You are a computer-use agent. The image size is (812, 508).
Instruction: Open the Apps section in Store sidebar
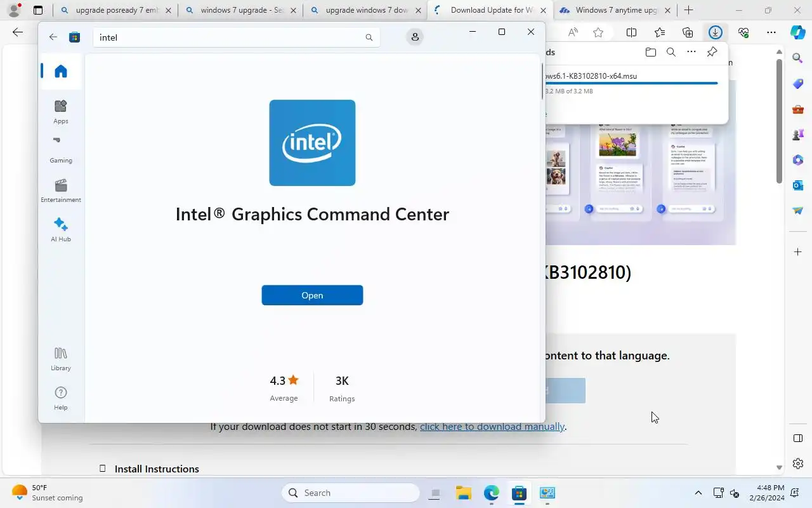coord(61,112)
